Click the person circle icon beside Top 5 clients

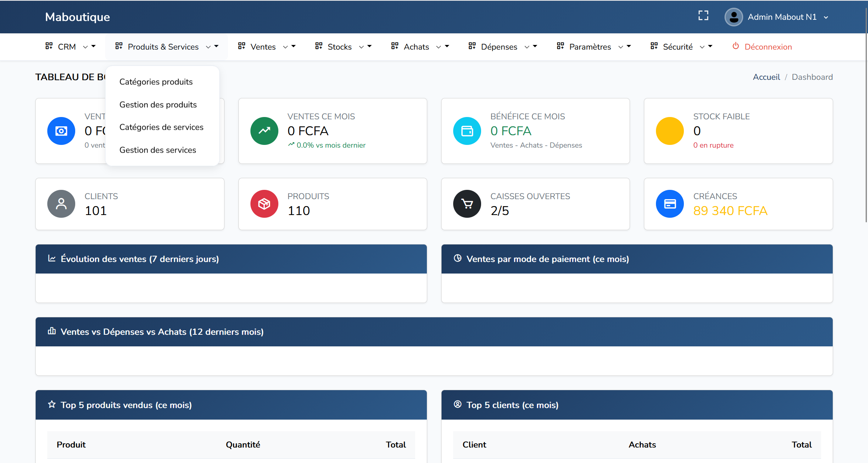(x=457, y=404)
